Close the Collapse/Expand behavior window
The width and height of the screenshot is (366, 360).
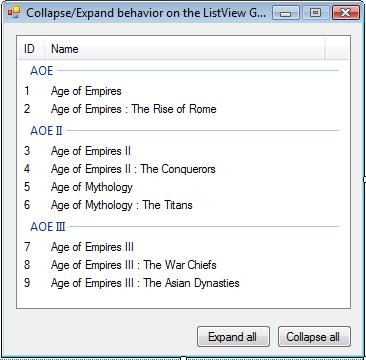coord(346,13)
